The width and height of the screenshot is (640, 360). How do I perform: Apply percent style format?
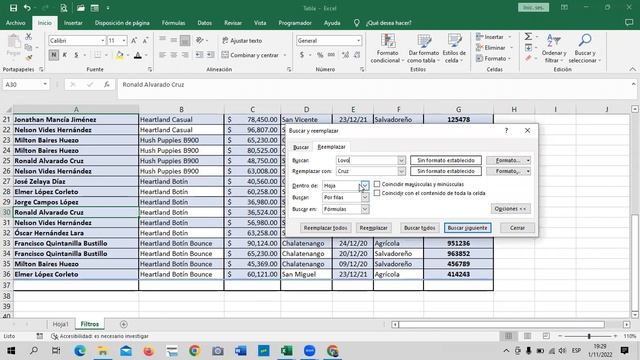click(320, 55)
